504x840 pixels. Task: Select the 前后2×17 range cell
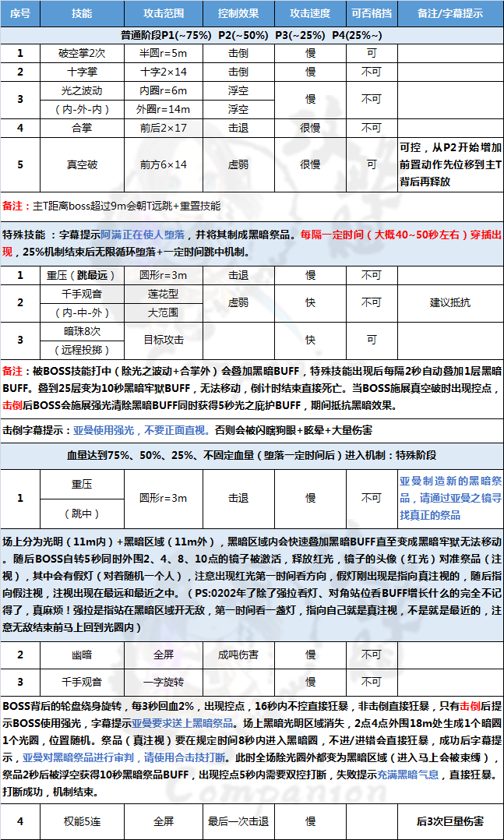[x=163, y=128]
